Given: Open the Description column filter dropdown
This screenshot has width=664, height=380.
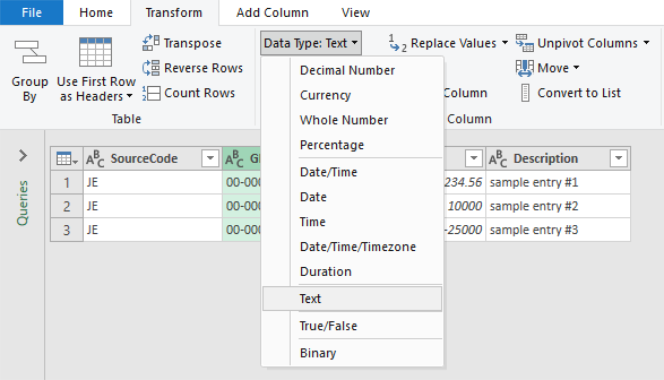Looking at the screenshot, I should tap(618, 158).
